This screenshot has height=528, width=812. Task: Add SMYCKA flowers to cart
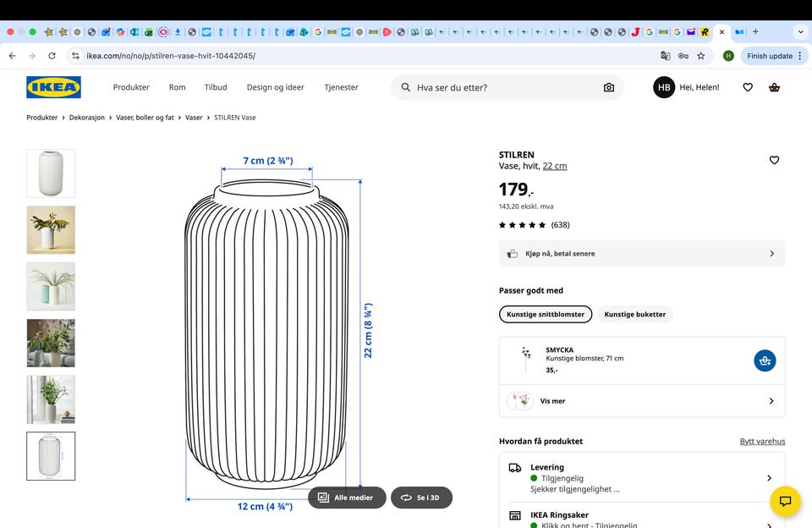(x=765, y=360)
